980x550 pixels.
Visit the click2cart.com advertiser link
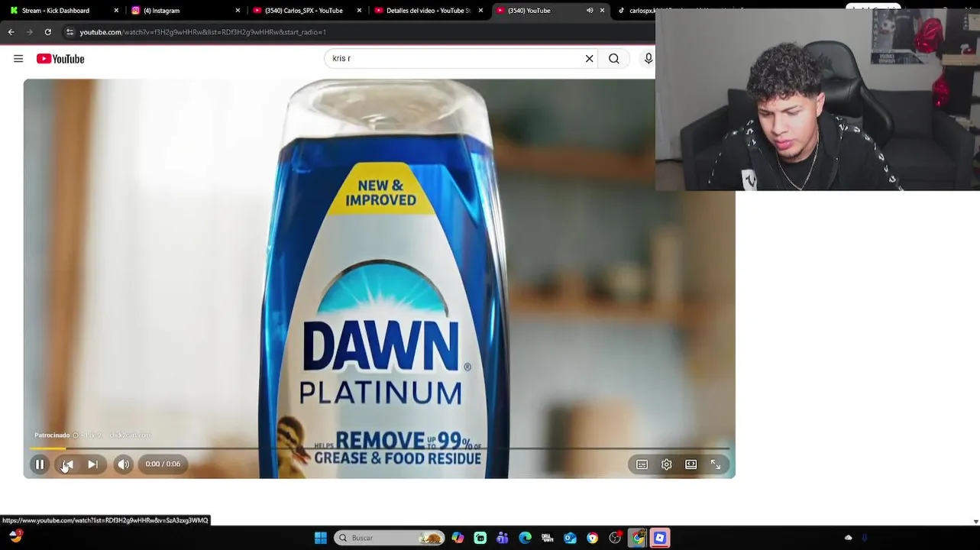[x=130, y=435]
